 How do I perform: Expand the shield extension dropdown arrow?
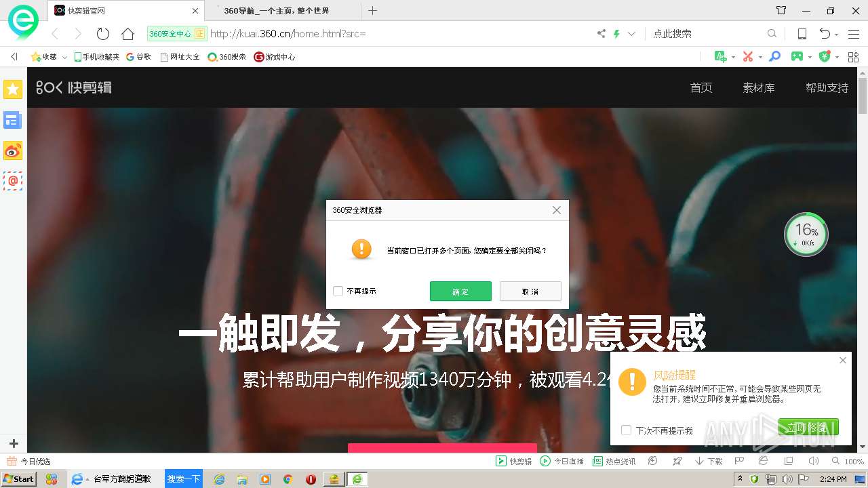pyautogui.click(x=837, y=57)
